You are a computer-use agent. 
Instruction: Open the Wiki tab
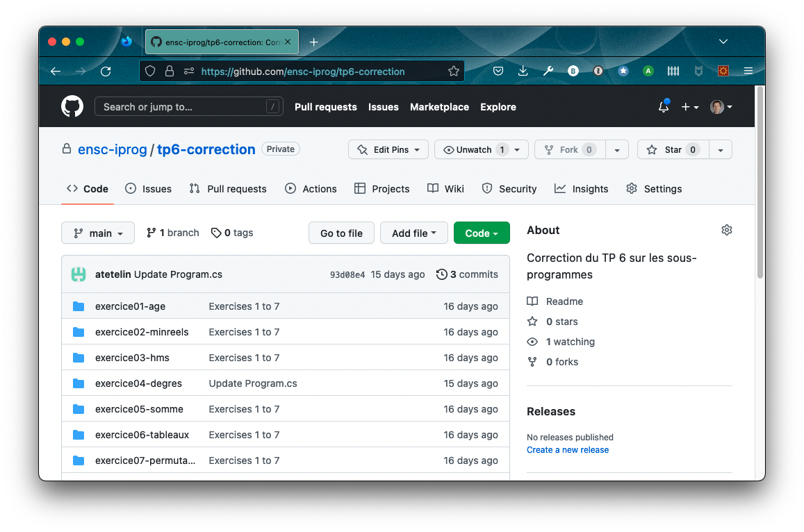tap(445, 189)
